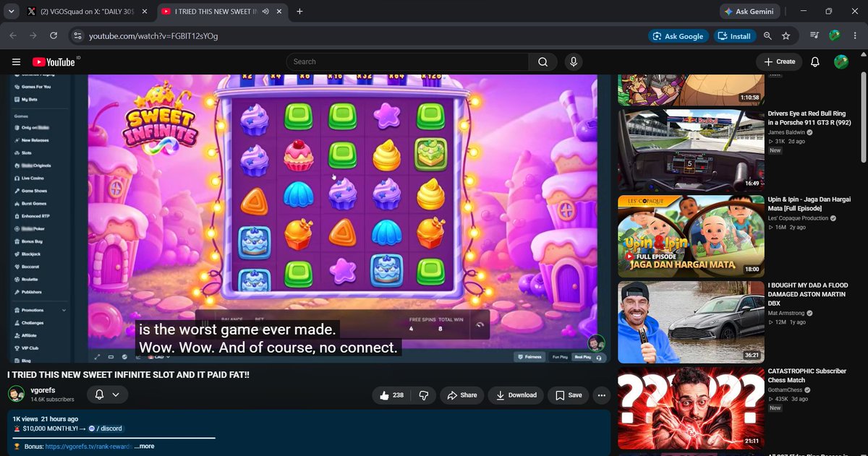Dislike the video

[x=424, y=395]
